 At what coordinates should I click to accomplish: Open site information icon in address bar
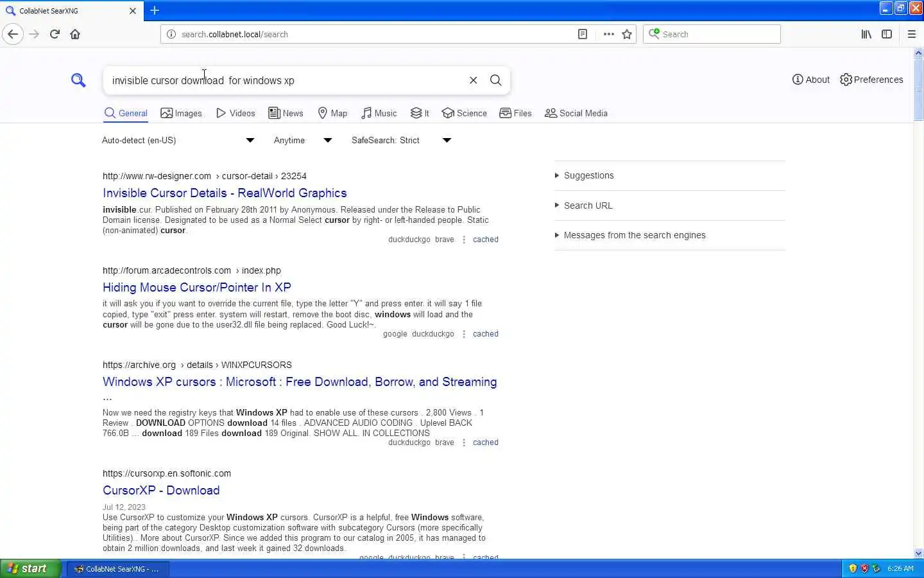[171, 34]
